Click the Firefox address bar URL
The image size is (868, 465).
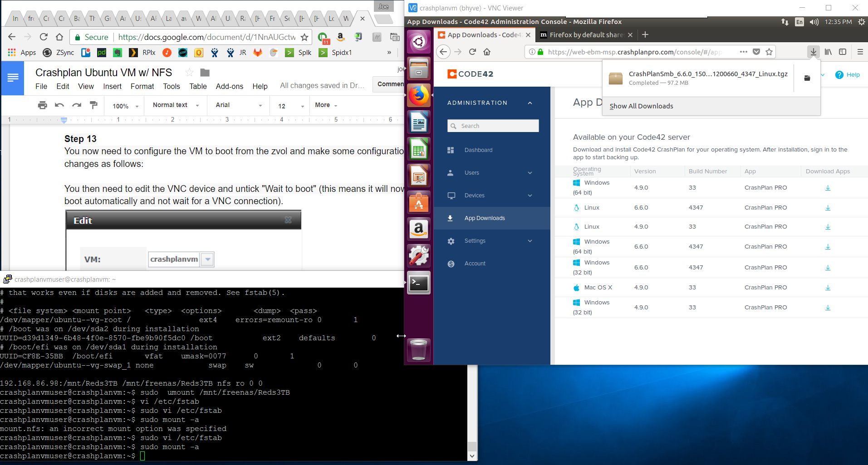[635, 52]
